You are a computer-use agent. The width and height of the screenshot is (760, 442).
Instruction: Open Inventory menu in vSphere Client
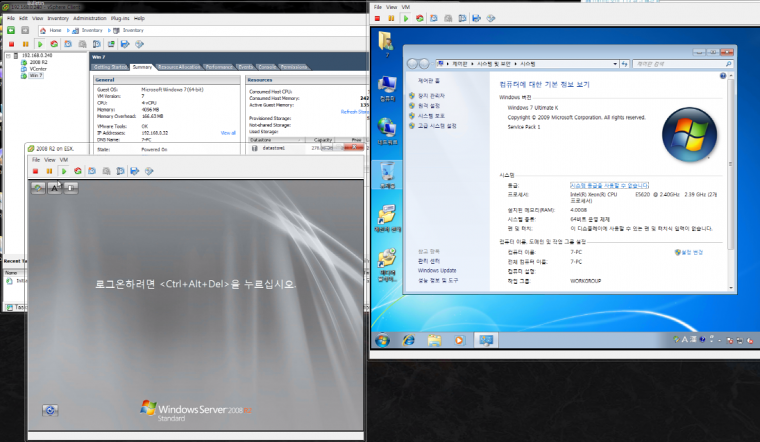pos(58,18)
